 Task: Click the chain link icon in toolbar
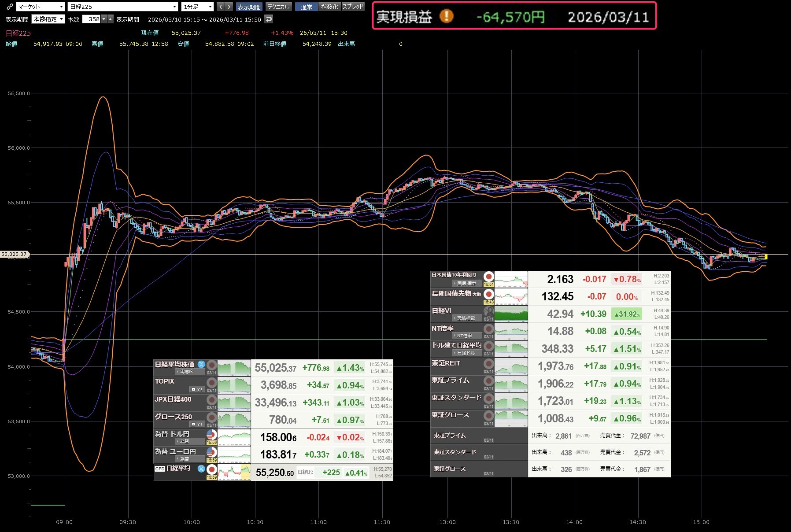10,7
